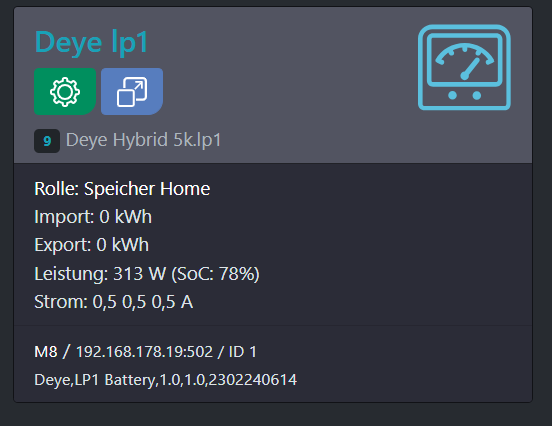552x426 pixels.
Task: Click the gauge meter icon
Action: coord(464,67)
